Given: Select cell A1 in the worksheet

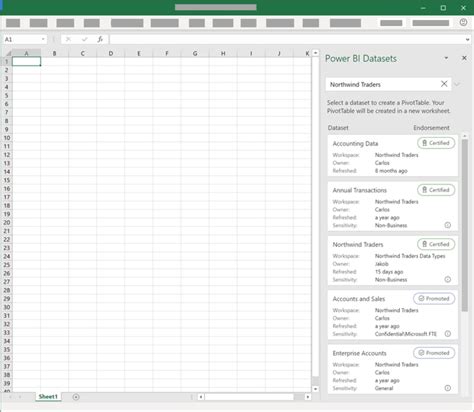Looking at the screenshot, I should click(x=26, y=61).
